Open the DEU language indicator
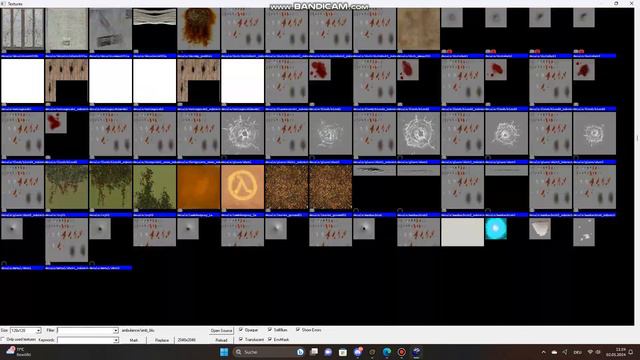 [x=577, y=352]
